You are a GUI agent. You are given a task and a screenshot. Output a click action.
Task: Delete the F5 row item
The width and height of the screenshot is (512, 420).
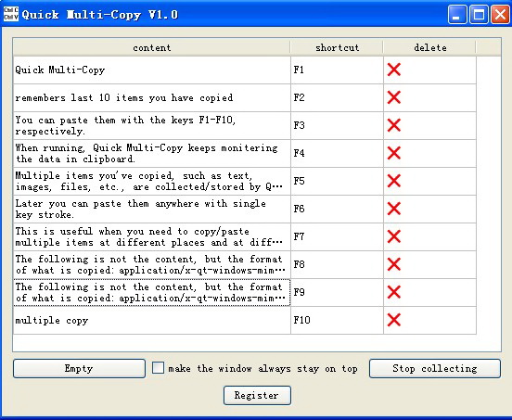point(394,181)
